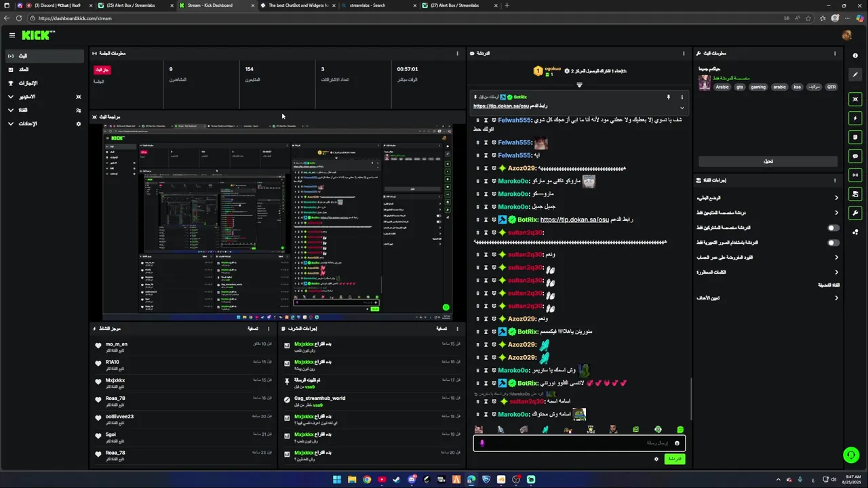868x488 pixels.
Task: Open the Feed item in sidebar
Action: tap(44, 70)
